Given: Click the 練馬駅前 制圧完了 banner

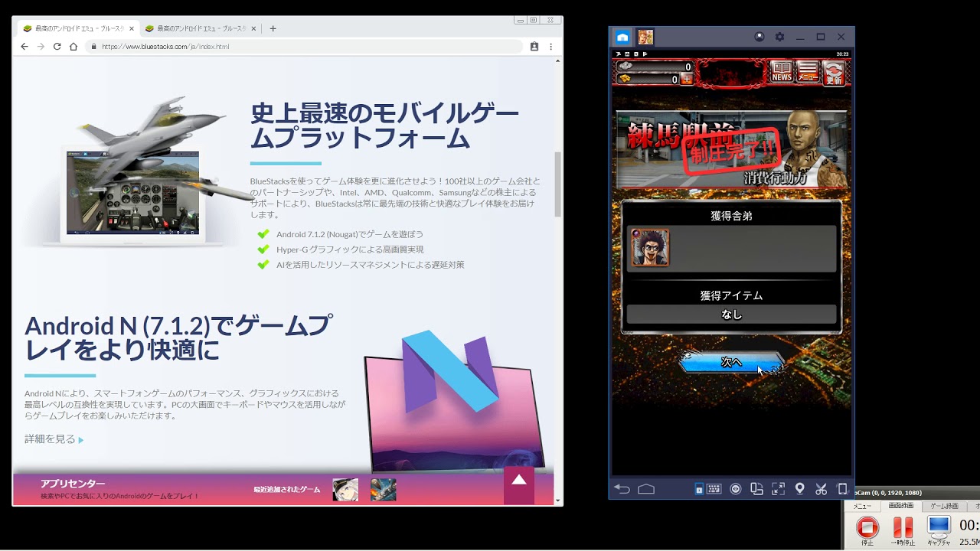Looking at the screenshot, I should point(732,150).
